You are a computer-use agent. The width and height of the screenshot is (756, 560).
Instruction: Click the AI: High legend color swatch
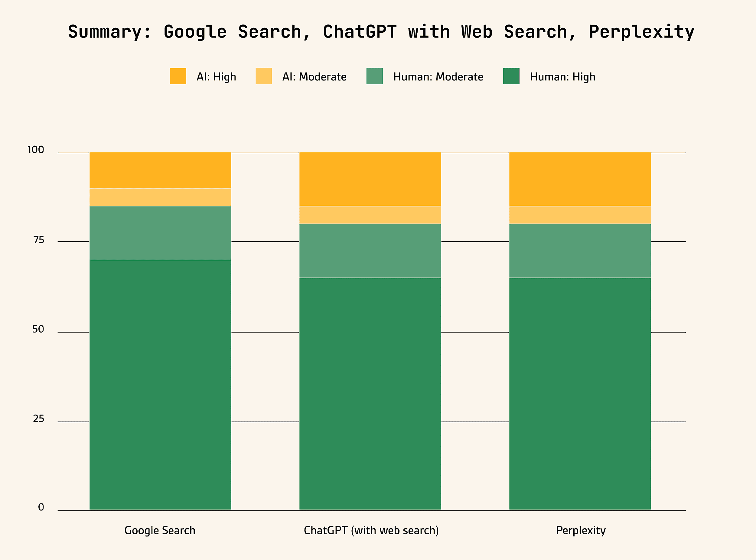pos(178,76)
